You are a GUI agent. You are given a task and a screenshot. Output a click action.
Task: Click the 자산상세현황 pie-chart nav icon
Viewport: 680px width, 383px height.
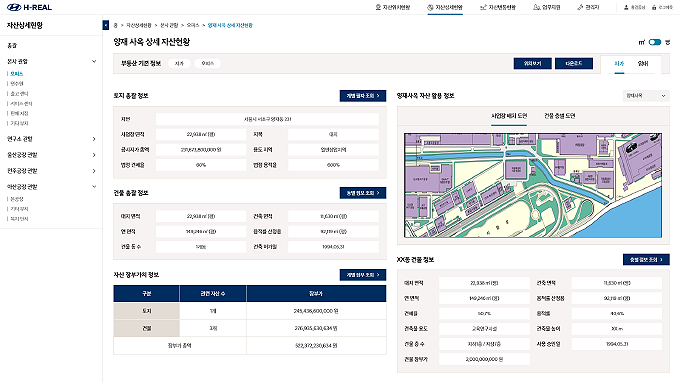(x=430, y=7)
